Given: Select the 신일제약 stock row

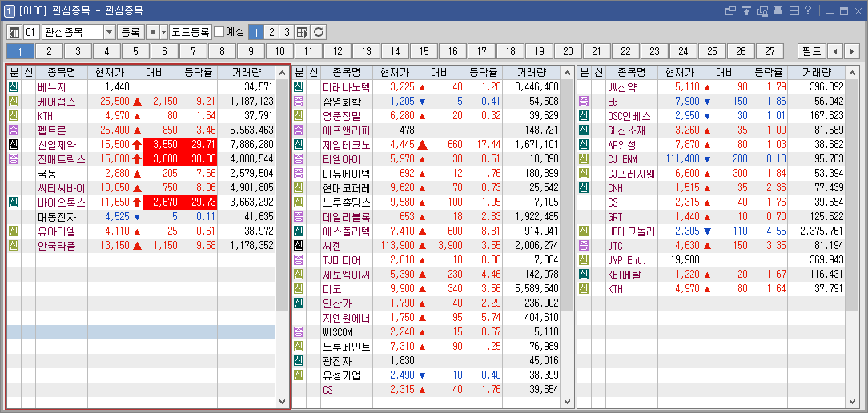Looking at the screenshot, I should click(141, 145).
